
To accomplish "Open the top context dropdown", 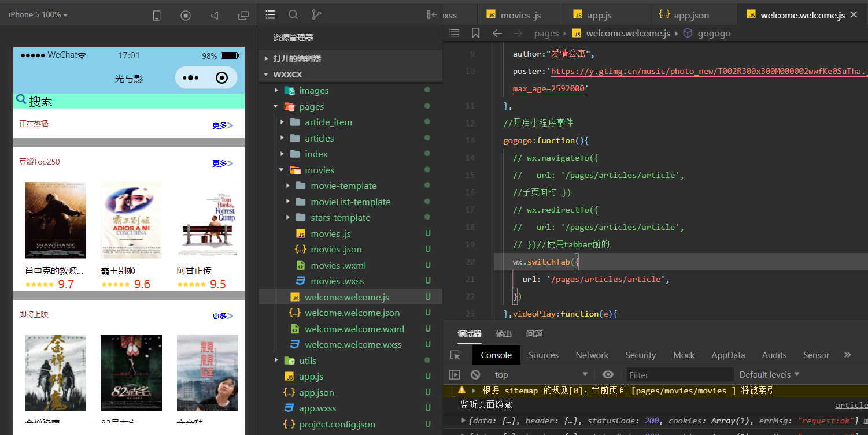I will [541, 375].
